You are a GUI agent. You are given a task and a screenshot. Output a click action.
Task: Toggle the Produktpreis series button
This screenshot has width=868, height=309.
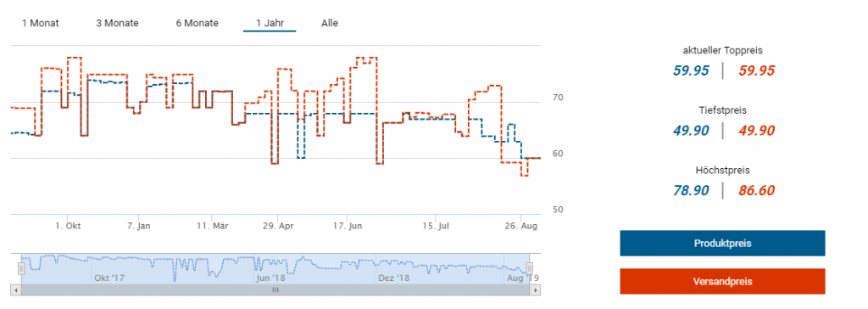(722, 244)
